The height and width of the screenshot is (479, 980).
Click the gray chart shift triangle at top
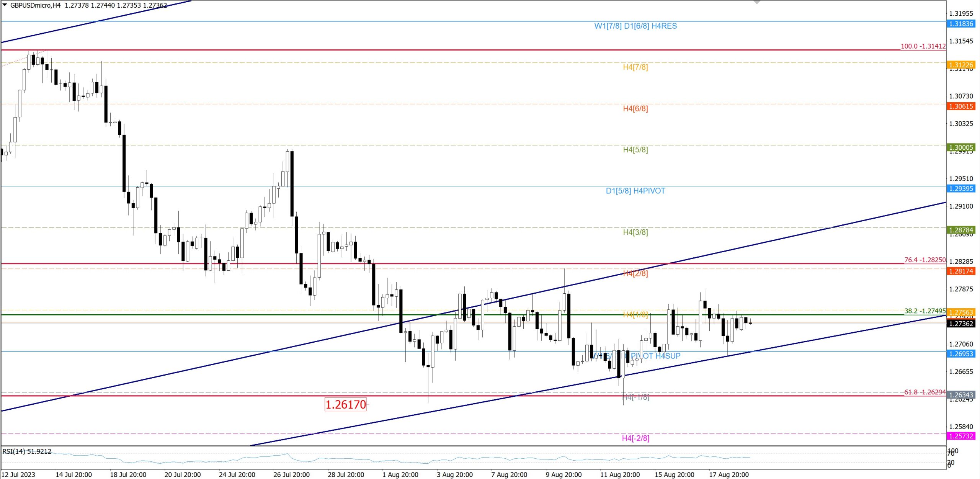(x=756, y=2)
